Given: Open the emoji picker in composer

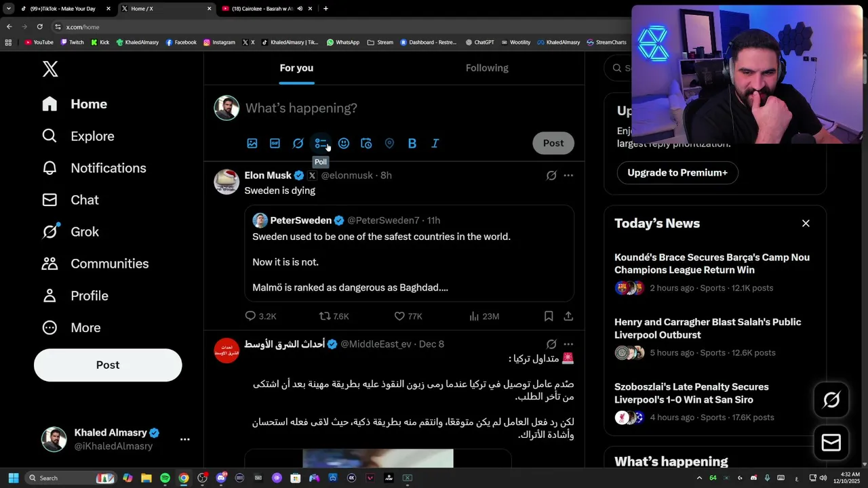Looking at the screenshot, I should tap(344, 143).
